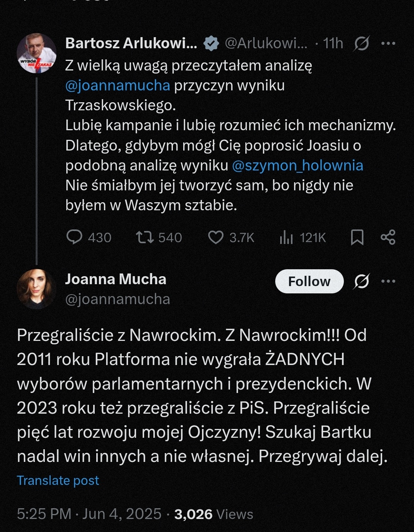Open more options for Joanna Mucha's post

click(x=388, y=282)
